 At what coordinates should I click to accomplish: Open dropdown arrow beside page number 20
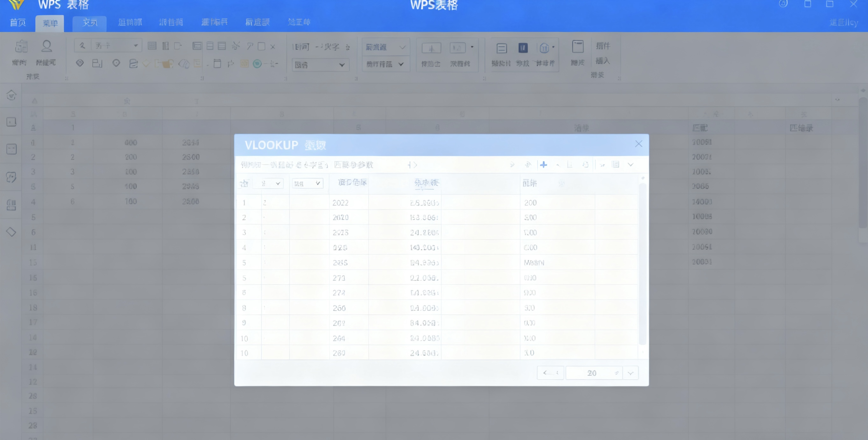coord(630,373)
